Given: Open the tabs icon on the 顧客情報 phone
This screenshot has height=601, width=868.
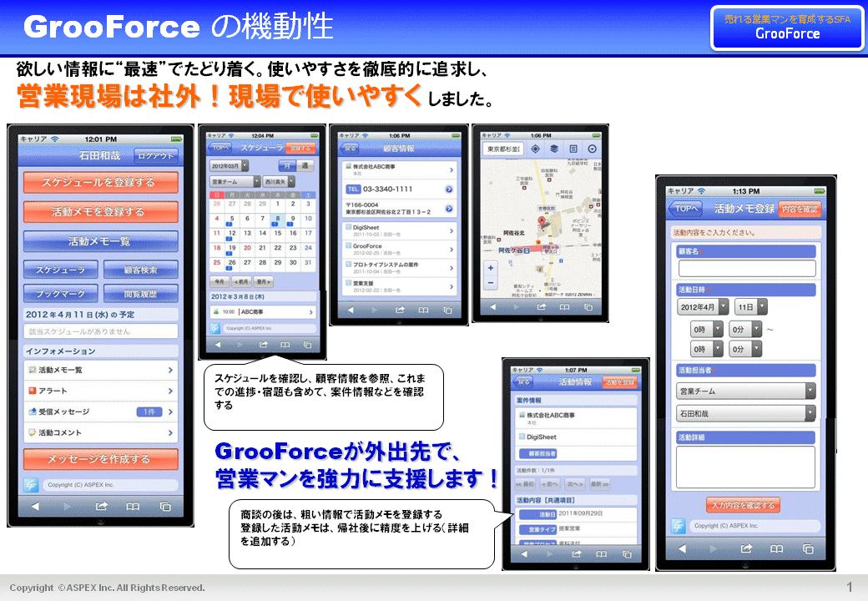Looking at the screenshot, I should pos(447,311).
